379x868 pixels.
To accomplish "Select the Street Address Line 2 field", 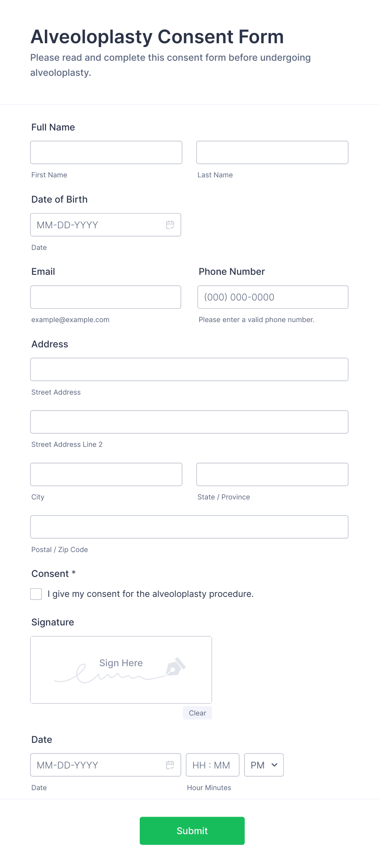I will (189, 422).
